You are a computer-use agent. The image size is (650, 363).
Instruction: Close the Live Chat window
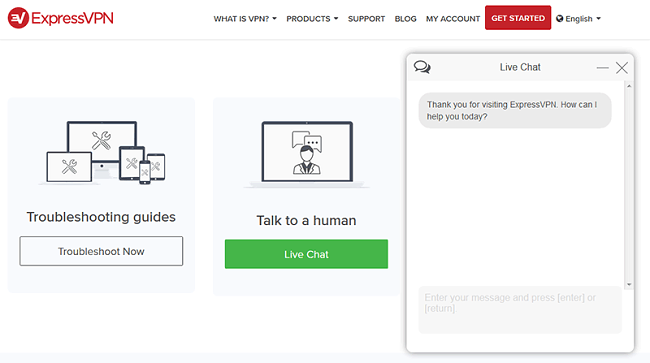pos(622,68)
